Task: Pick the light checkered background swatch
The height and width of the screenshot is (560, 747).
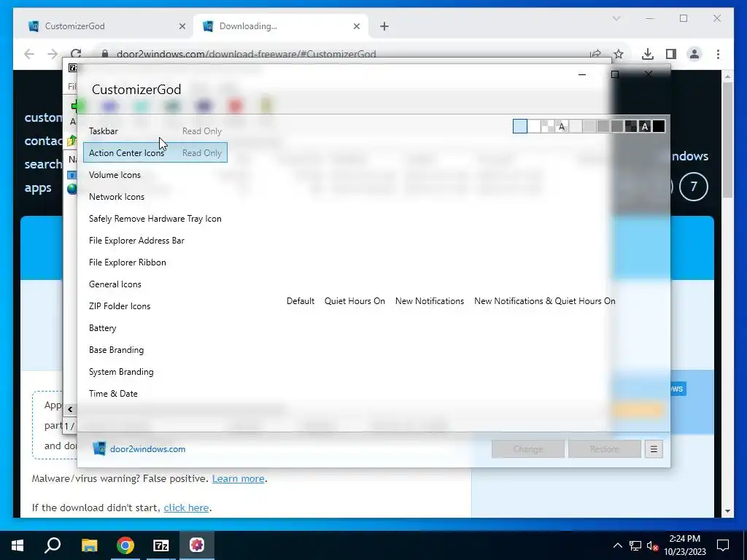Action: pos(548,126)
